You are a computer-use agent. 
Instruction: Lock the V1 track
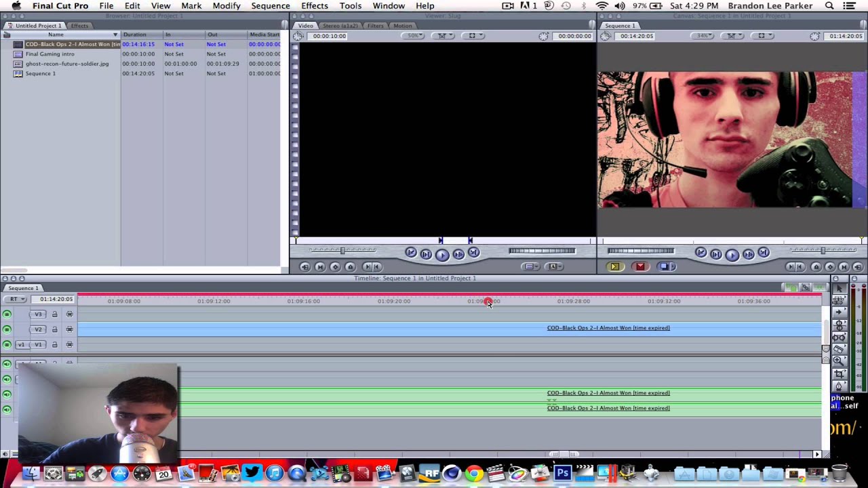coord(55,344)
